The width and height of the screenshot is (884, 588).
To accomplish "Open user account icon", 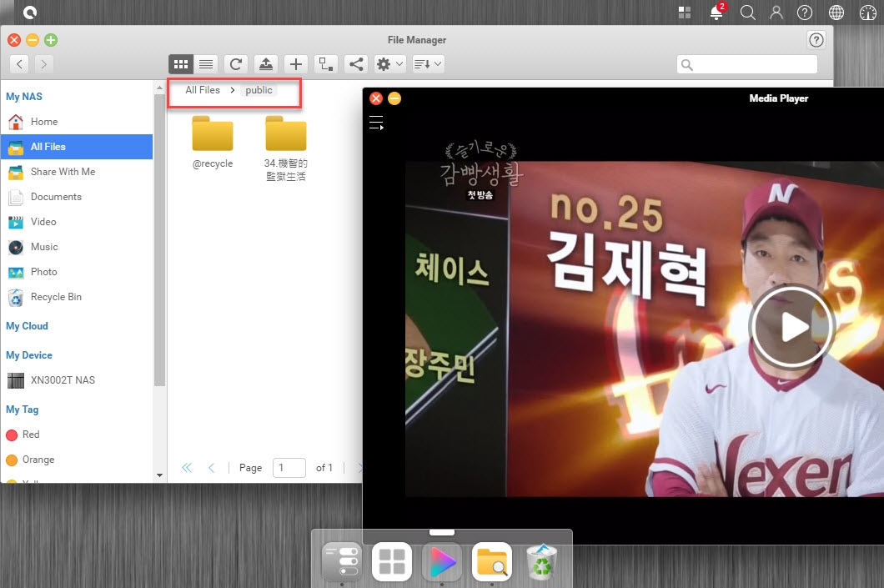I will [x=776, y=13].
